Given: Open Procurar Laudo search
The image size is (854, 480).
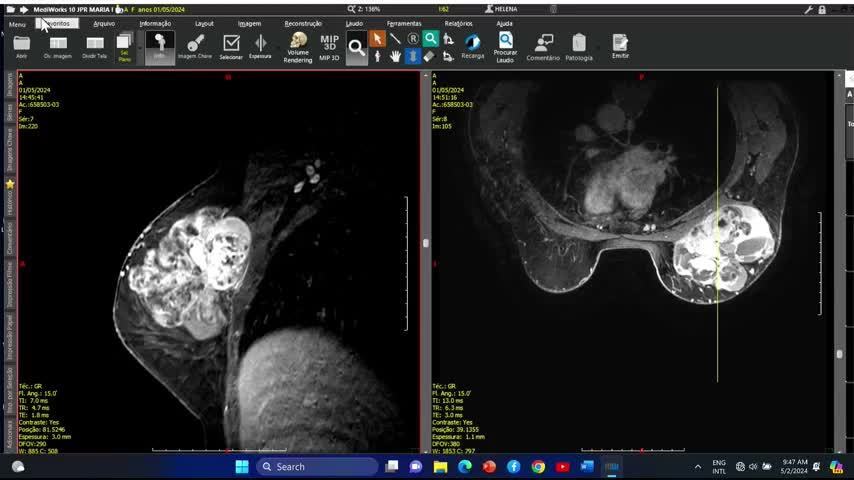Looking at the screenshot, I should [505, 46].
